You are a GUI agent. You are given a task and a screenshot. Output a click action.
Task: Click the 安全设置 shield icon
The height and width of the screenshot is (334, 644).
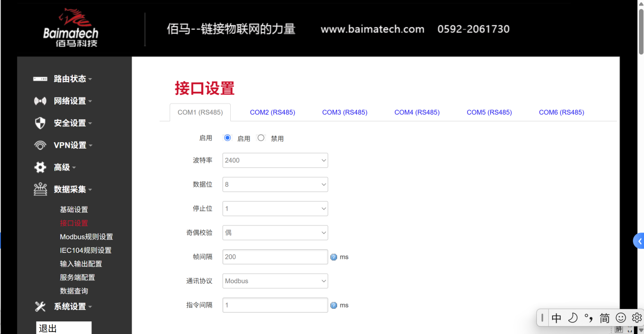click(x=40, y=123)
